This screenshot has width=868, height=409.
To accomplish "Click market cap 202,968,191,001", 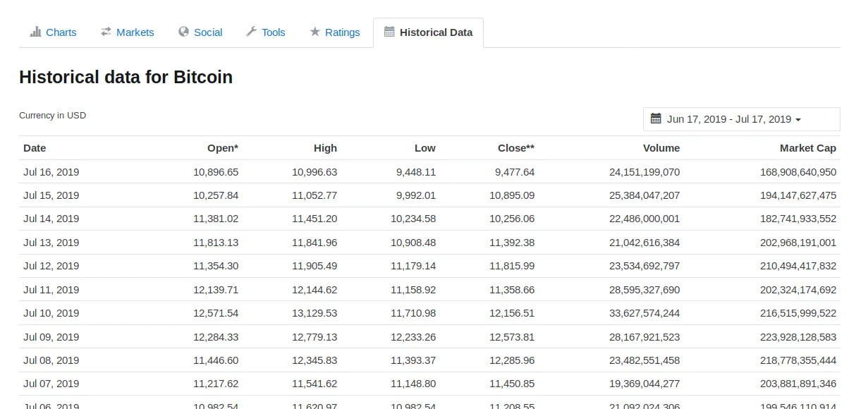I will 798,243.
